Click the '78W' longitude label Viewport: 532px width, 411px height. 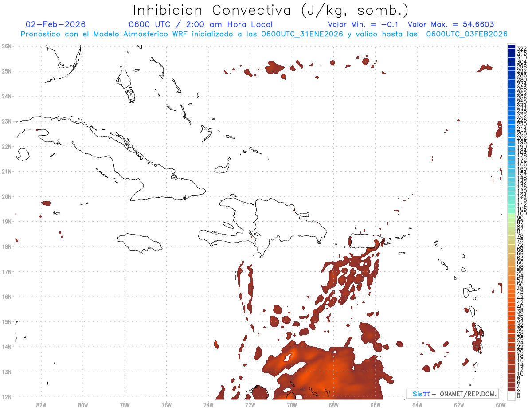(125, 405)
